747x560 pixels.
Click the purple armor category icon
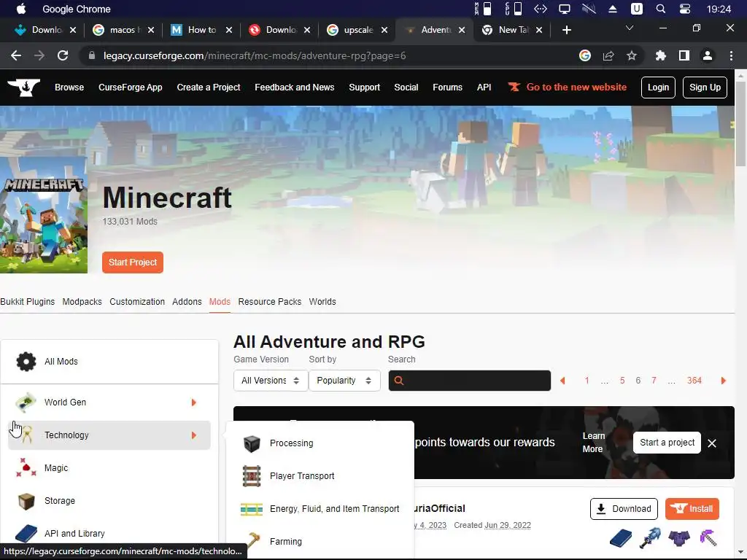pyautogui.click(x=679, y=538)
